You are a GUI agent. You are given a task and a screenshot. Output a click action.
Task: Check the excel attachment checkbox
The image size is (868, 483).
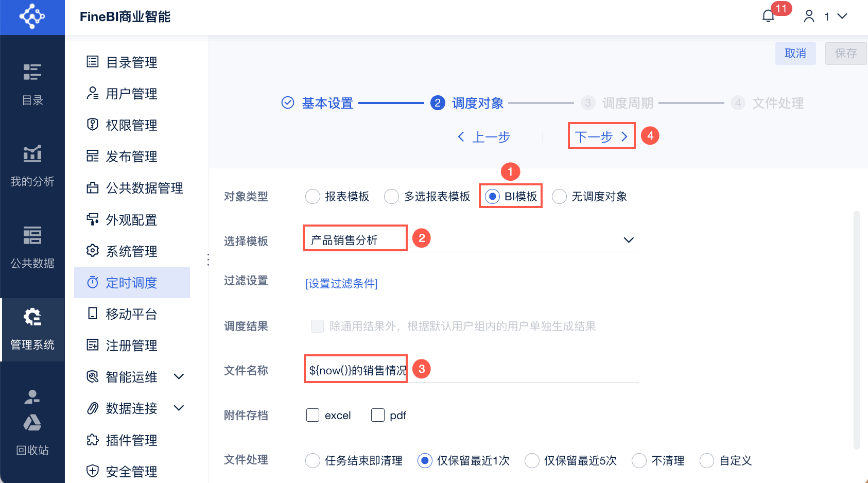(x=313, y=415)
